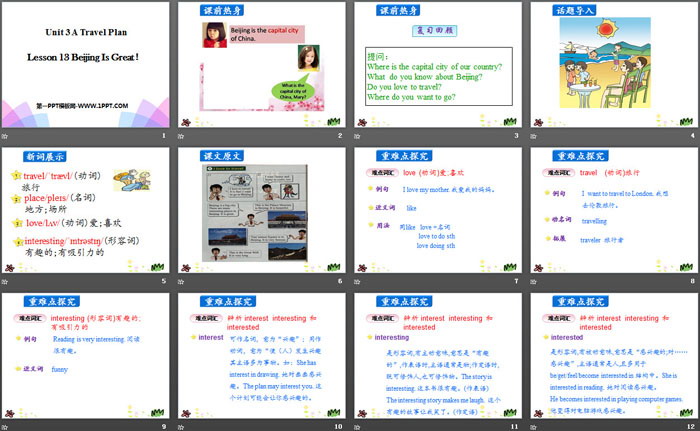Select slide 3 thumbnail with green review questions
700x431 pixels.
438,64
